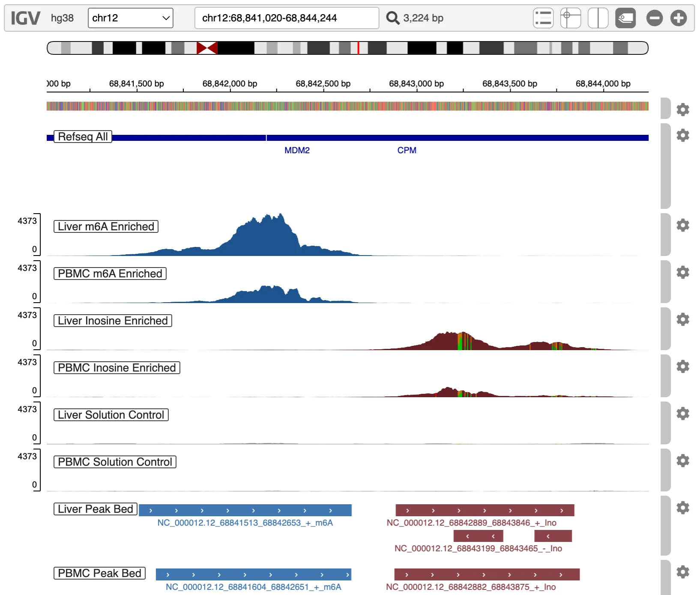Click the search magnifier icon

[x=392, y=18]
